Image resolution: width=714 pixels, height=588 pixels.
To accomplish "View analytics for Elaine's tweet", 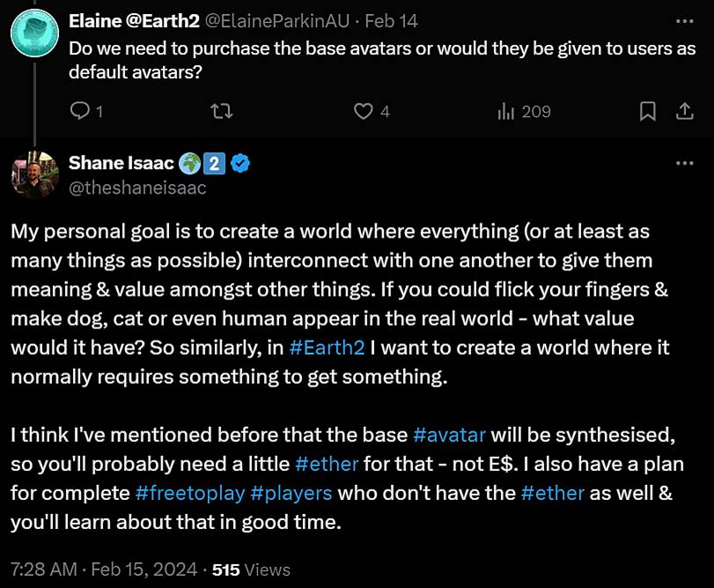I will click(x=506, y=111).
